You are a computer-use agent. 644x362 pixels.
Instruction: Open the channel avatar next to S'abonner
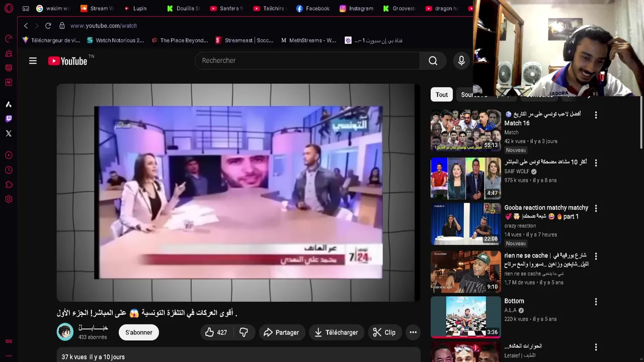[65, 332]
